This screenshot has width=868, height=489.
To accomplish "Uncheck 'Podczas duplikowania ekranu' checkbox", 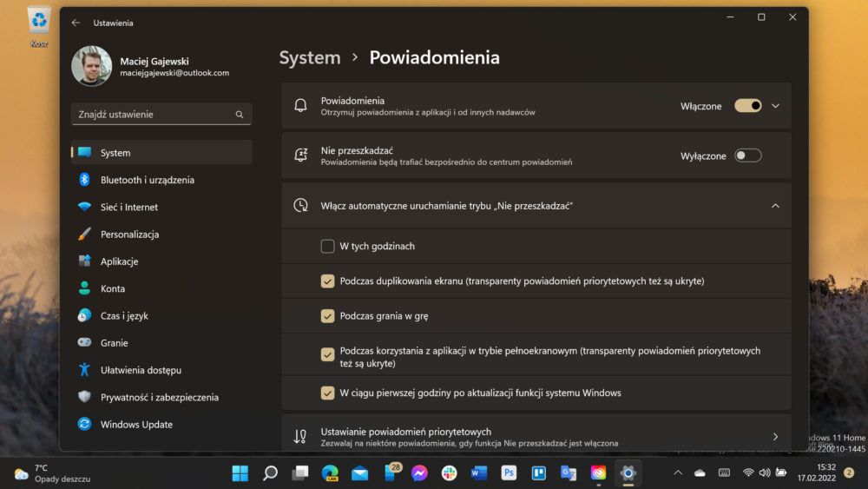I will click(x=328, y=281).
